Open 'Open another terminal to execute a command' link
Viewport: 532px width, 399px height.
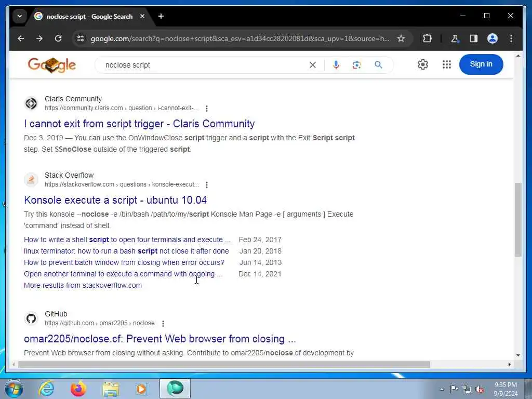pos(123,274)
